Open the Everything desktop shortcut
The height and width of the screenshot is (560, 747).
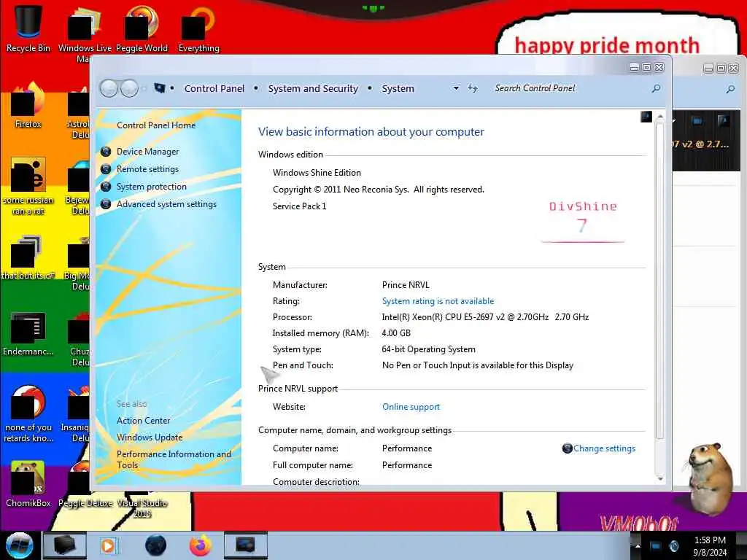pos(198,28)
